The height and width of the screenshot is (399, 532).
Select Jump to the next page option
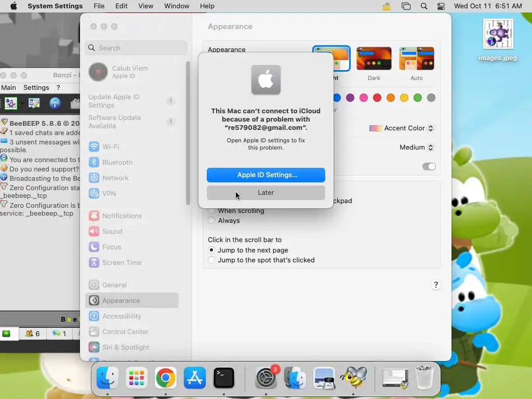(211, 250)
